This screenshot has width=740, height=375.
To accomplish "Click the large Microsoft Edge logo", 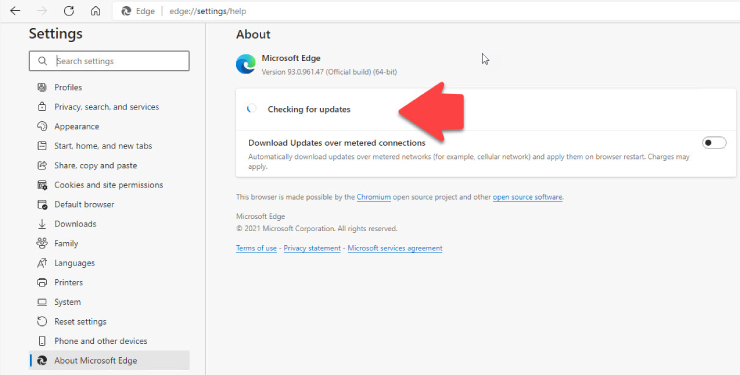I will pyautogui.click(x=246, y=64).
